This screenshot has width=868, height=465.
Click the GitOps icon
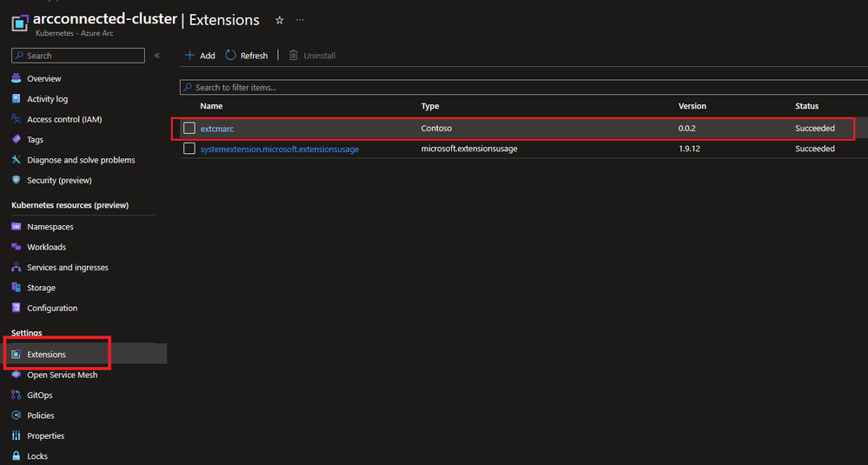pos(16,395)
